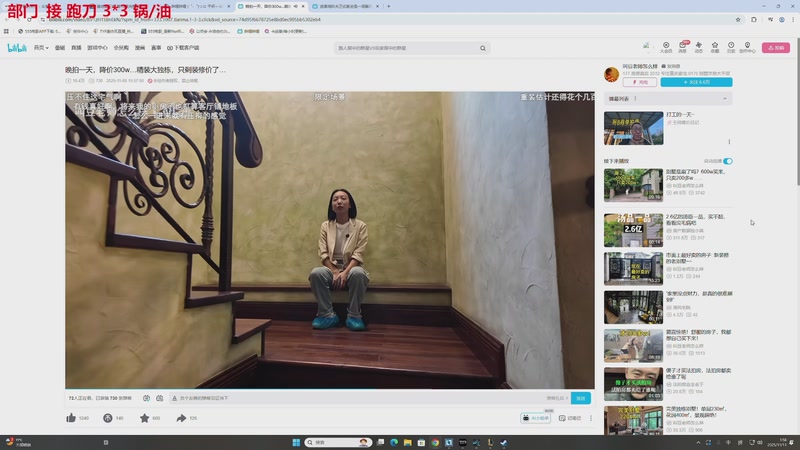Viewport: 800px width, 450px height.
Task: Click the video title 晚拍一天 降价300w
Action: coord(145,69)
